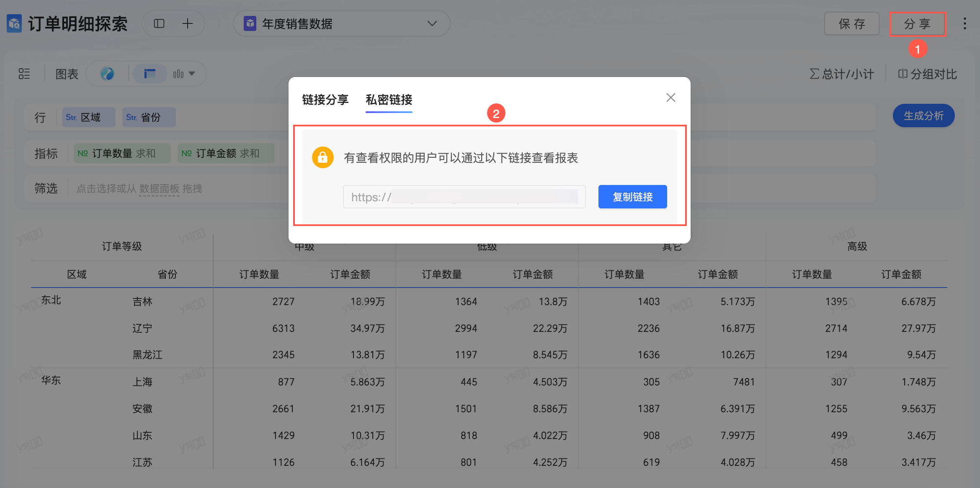Click the 山东 province cell

pyautogui.click(x=142, y=435)
